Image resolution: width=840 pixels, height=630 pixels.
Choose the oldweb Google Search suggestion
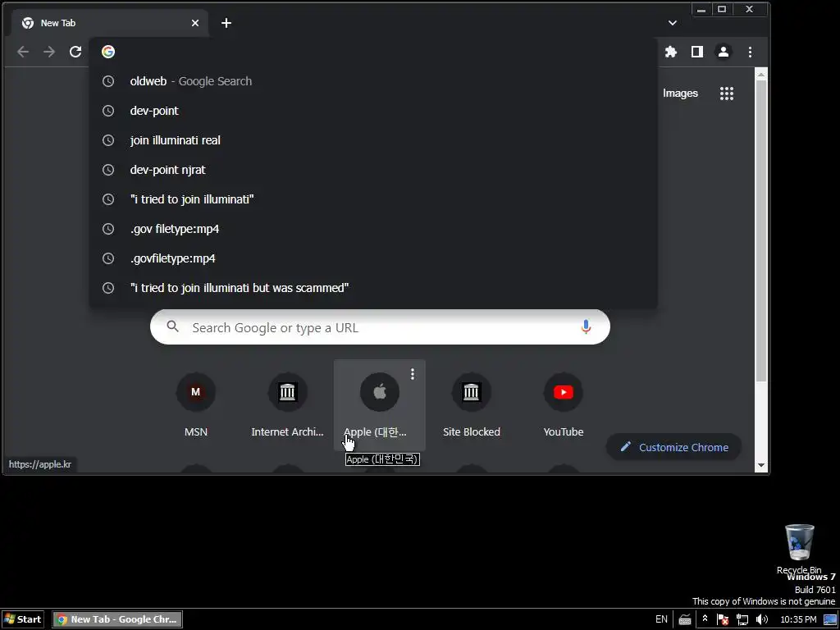(x=373, y=81)
